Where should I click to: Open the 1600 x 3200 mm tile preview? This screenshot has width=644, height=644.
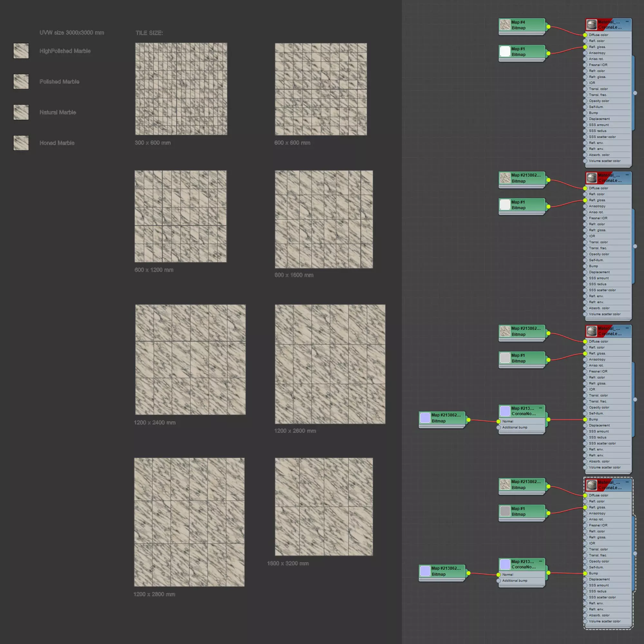[324, 507]
